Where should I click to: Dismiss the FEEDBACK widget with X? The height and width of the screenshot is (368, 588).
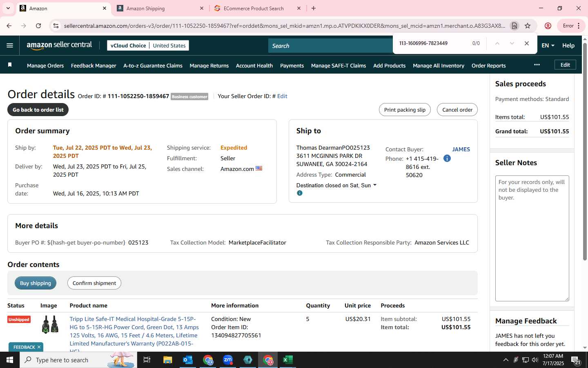pyautogui.click(x=39, y=347)
